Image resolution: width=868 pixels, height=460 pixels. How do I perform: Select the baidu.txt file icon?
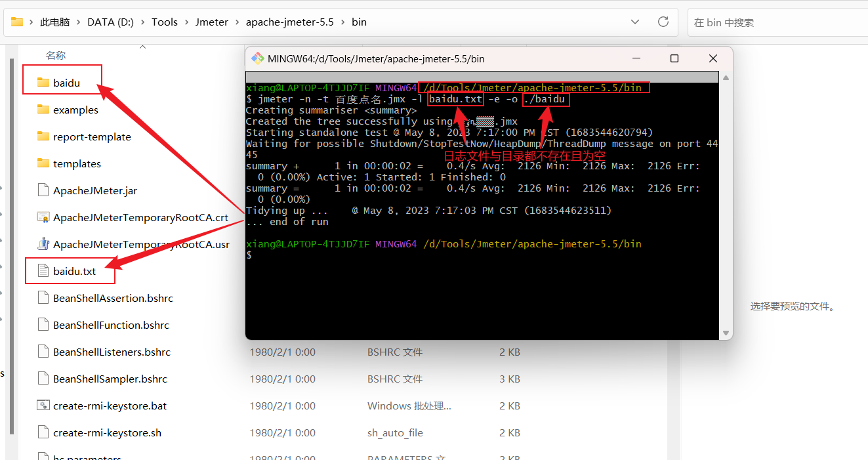click(x=43, y=271)
